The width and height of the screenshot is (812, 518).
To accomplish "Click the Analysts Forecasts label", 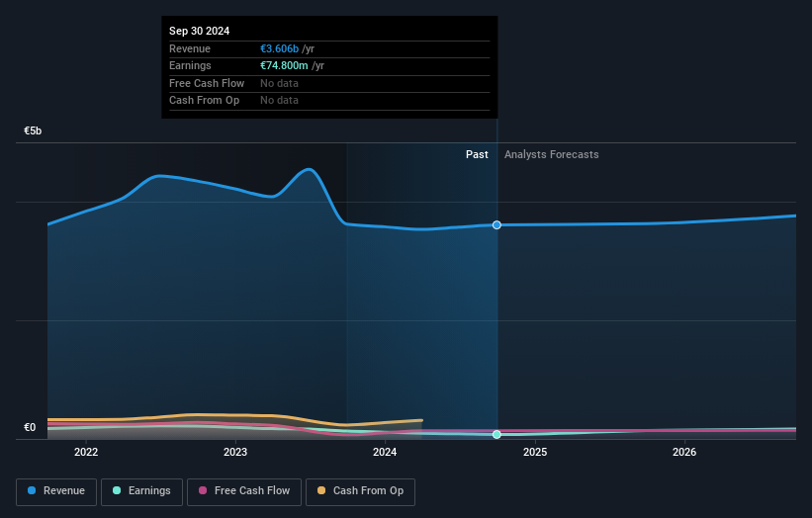I will coord(552,155).
